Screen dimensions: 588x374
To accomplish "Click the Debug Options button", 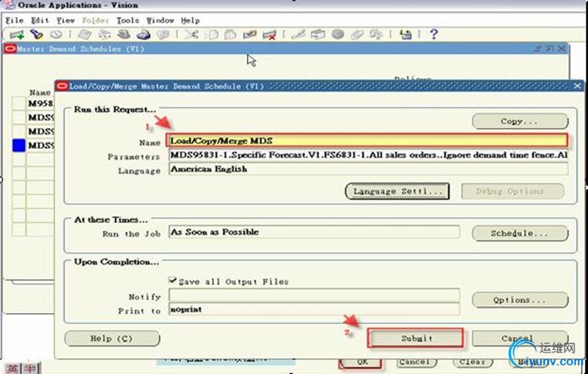I will pyautogui.click(x=512, y=191).
